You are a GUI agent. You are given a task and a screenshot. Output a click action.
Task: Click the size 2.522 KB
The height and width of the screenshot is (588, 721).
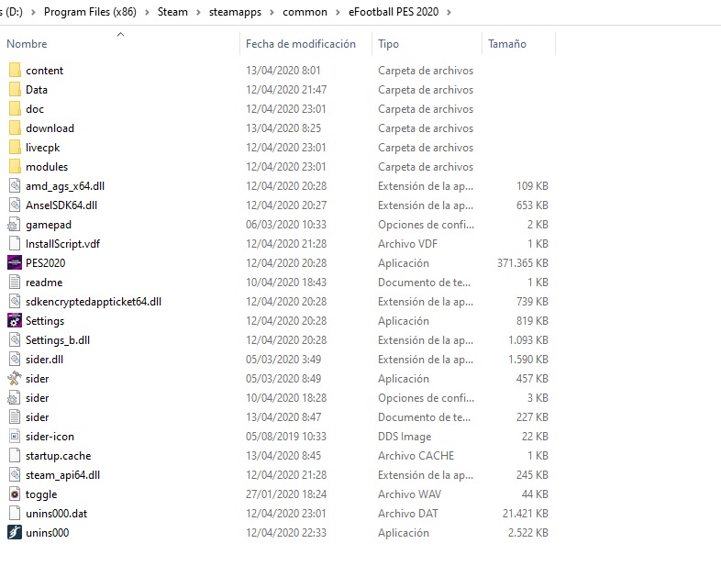tap(528, 533)
